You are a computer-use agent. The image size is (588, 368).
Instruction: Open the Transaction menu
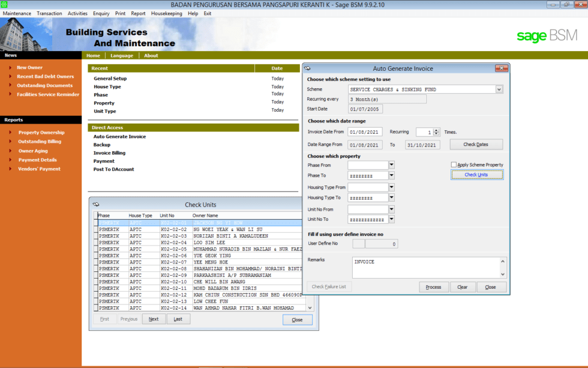click(49, 13)
